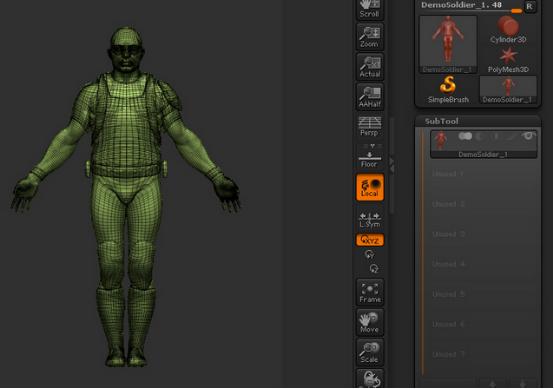Toggle Persp perspective view
The width and height of the screenshot is (554, 389).
(x=370, y=126)
